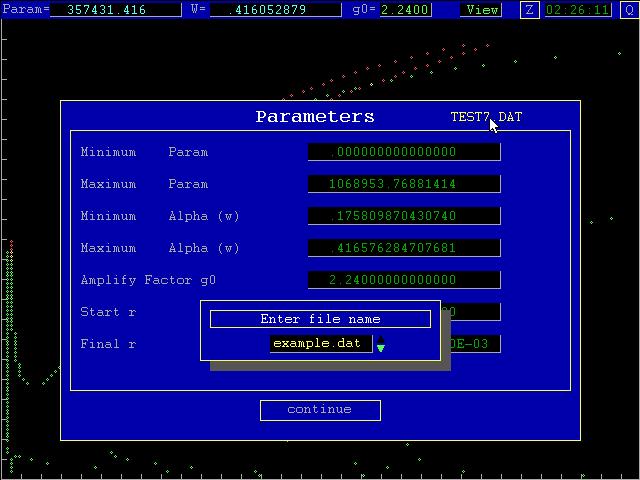Screen dimensions: 640x480
Task: Select the Minimum Param value field
Action: tap(404, 152)
